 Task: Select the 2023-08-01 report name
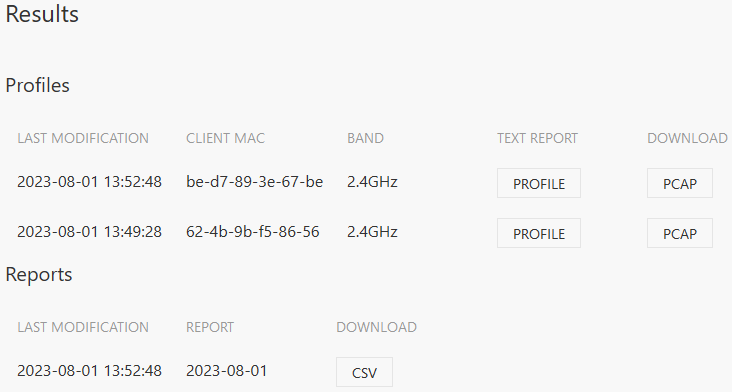[226, 371]
